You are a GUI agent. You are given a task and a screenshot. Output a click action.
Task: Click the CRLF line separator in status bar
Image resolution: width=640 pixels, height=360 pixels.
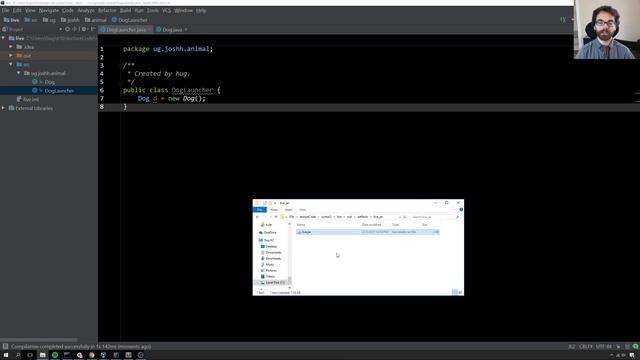[585, 347]
